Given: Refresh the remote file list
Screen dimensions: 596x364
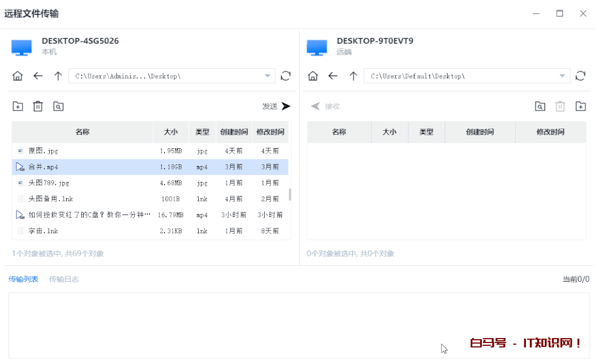Looking at the screenshot, I should [581, 76].
